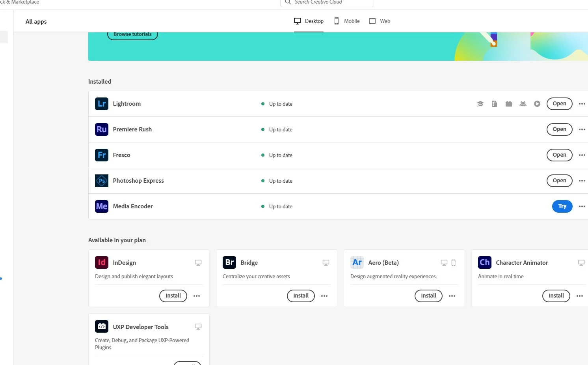Focus the Search Creative Cloud field

click(x=327, y=3)
